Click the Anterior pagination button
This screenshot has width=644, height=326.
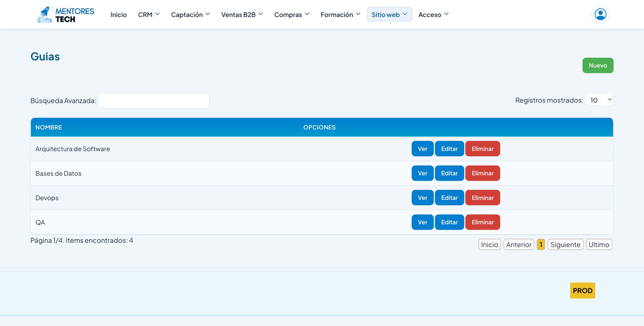(519, 245)
